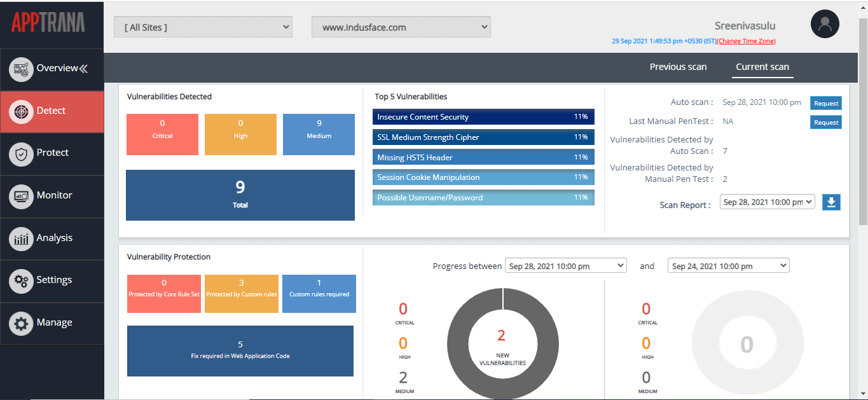The image size is (868, 400).
Task: Click the Vulnerabilities Detected heading
Action: coord(169,97)
